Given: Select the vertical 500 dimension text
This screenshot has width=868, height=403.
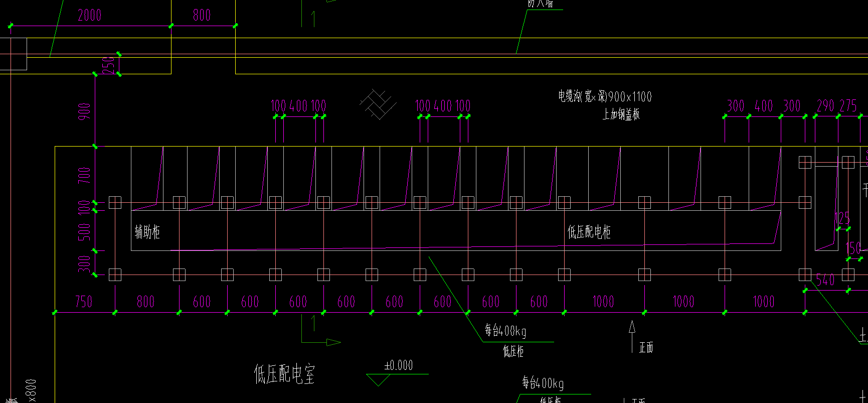Looking at the screenshot, I should [85, 232].
